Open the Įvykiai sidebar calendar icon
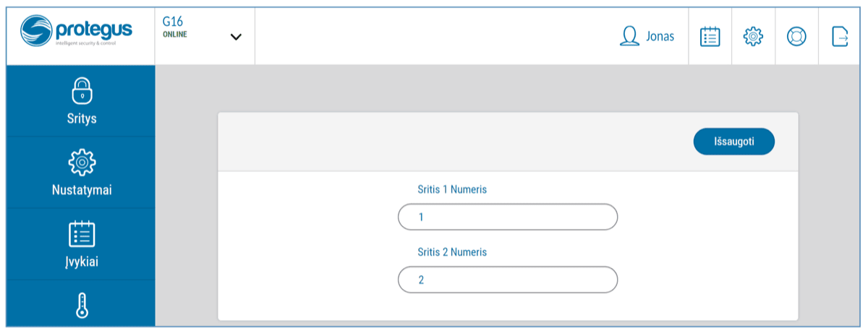The width and height of the screenshot is (868, 331). tap(81, 233)
